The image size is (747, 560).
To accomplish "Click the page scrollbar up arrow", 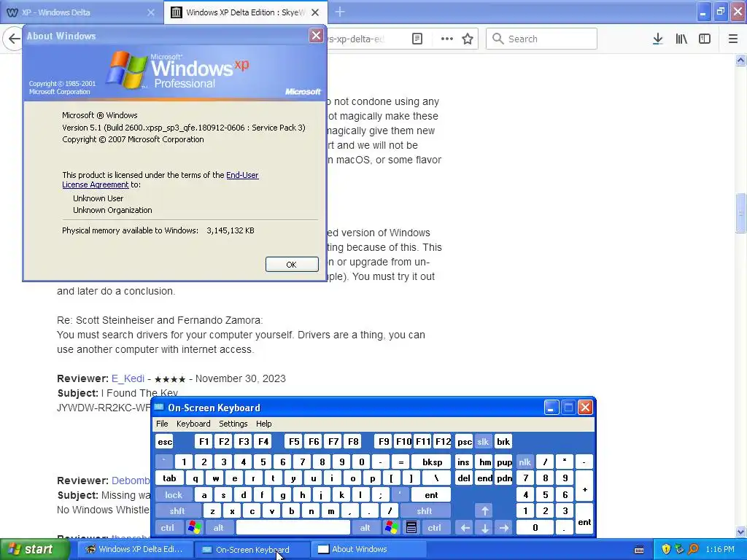I will click(740, 60).
